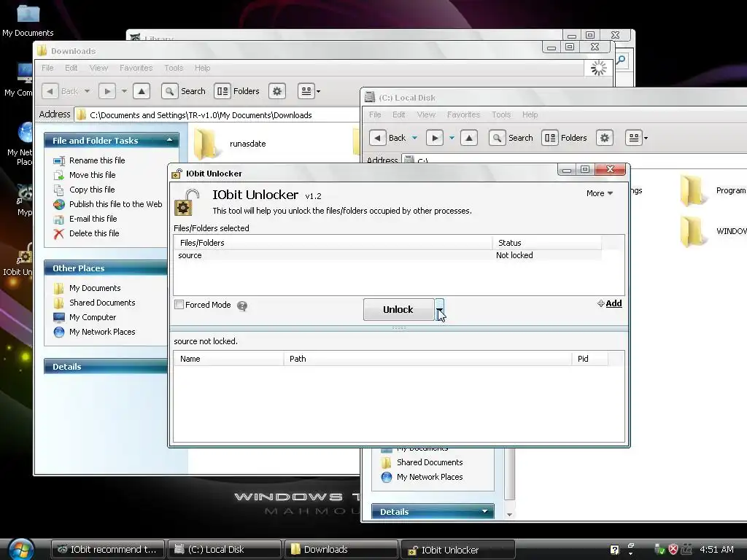This screenshot has width=747, height=560.
Task: Click Search in Local Disk toolbar
Action: 511,138
